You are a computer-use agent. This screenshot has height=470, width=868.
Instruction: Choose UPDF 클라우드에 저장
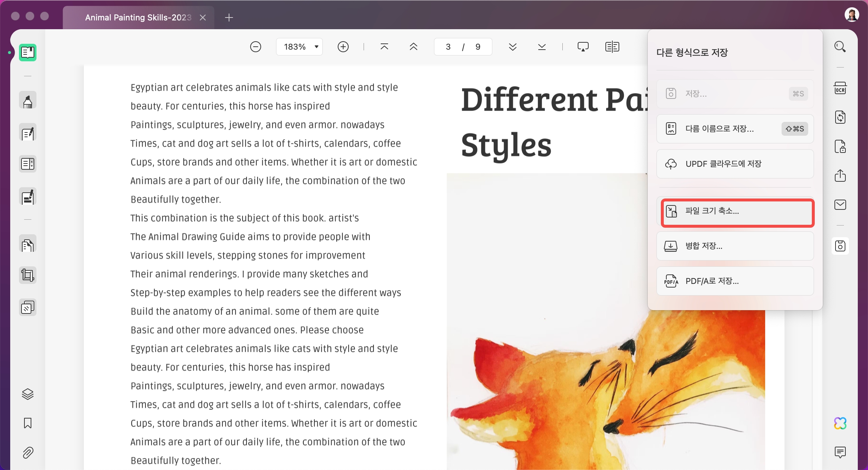(735, 164)
